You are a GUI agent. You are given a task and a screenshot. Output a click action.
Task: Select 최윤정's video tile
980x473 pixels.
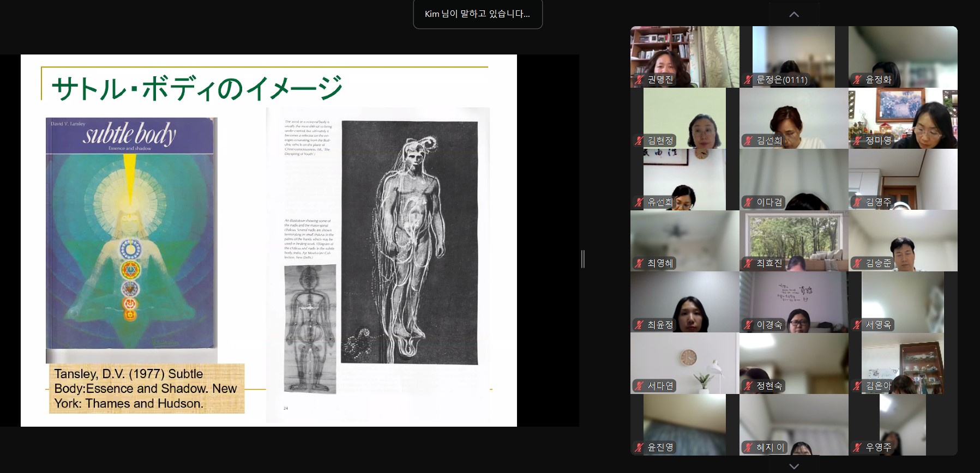[685, 302]
